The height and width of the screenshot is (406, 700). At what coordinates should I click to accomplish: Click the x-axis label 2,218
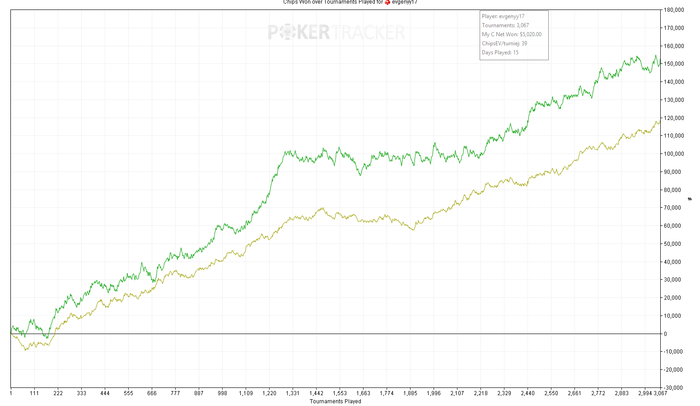point(480,393)
